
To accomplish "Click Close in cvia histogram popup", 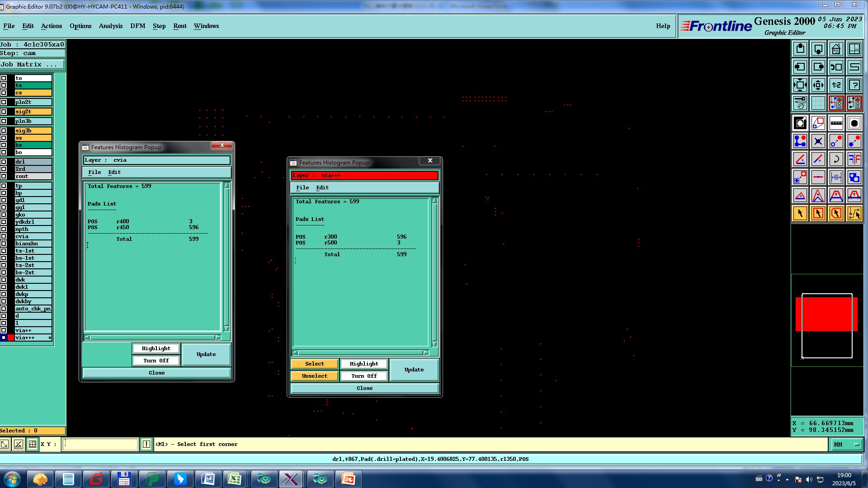I will [x=156, y=373].
